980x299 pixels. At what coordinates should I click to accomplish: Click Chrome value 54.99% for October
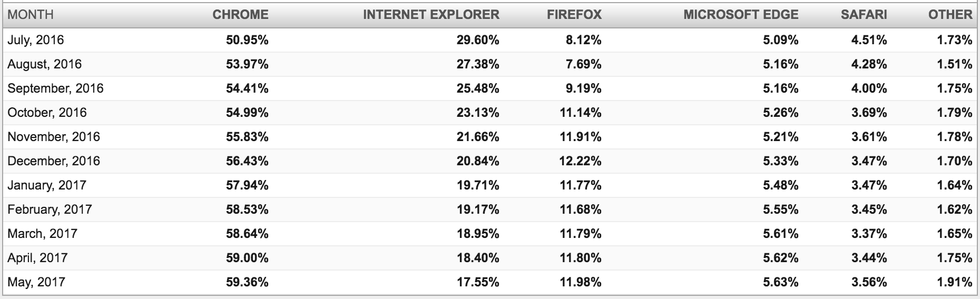247,113
